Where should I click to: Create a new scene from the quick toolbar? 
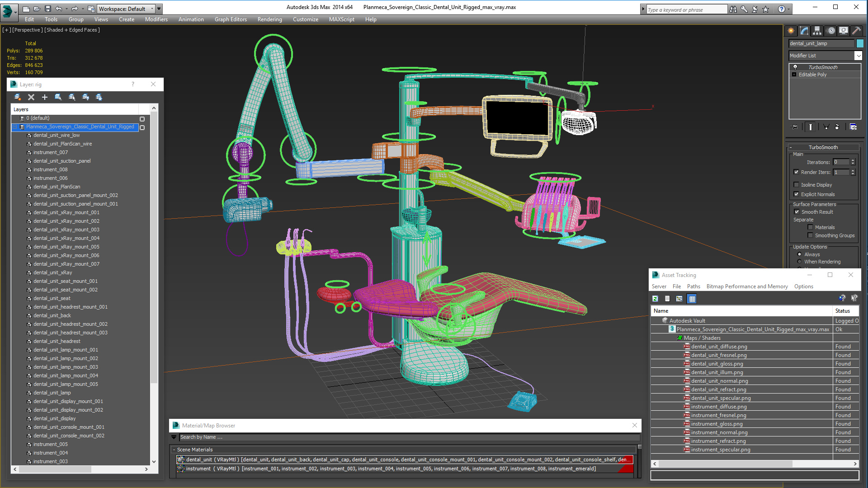[26, 9]
